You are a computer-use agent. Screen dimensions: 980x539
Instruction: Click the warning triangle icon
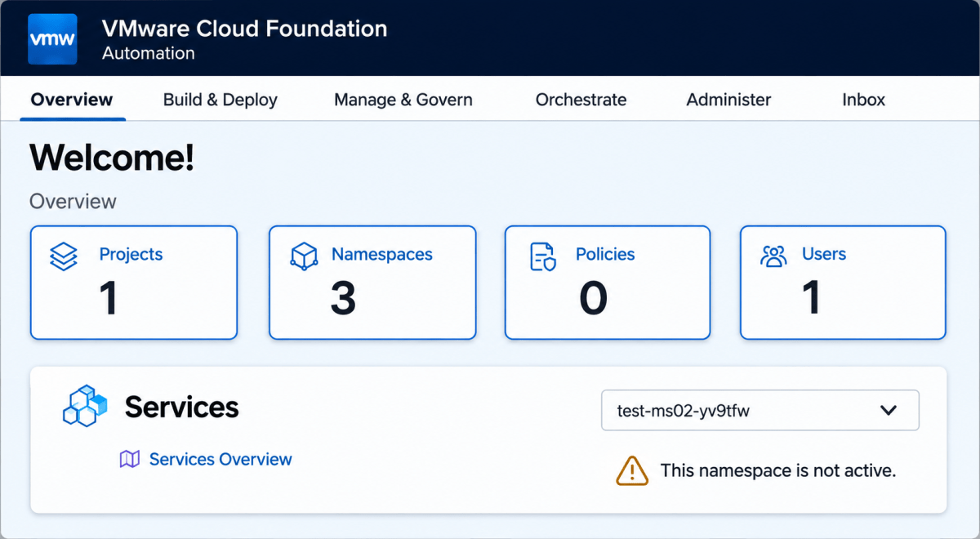pos(632,471)
